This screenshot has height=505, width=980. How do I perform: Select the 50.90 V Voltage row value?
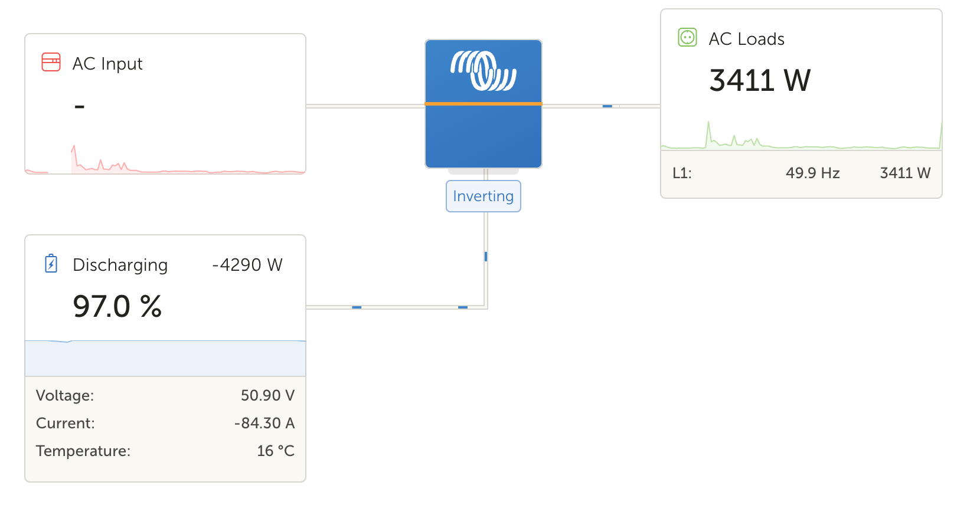point(267,395)
